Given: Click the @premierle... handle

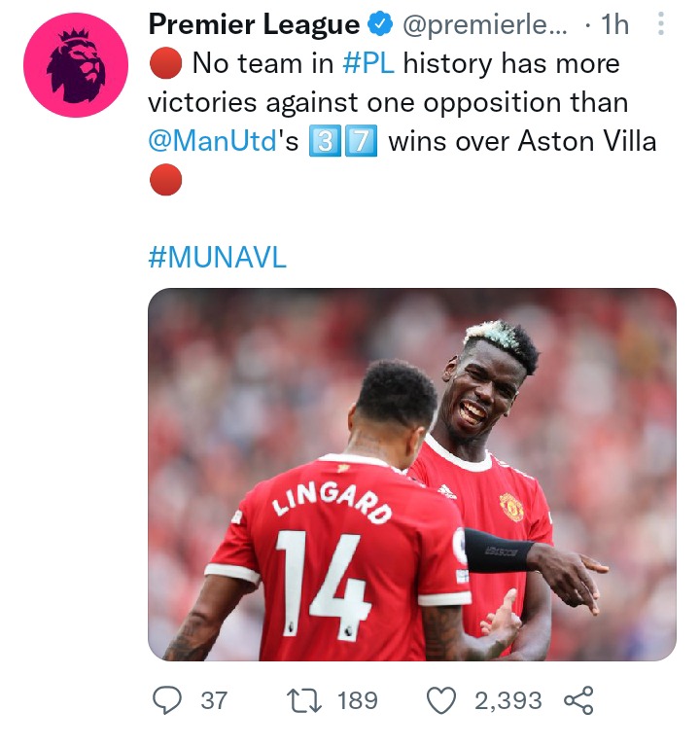Looking at the screenshot, I should point(485,24).
